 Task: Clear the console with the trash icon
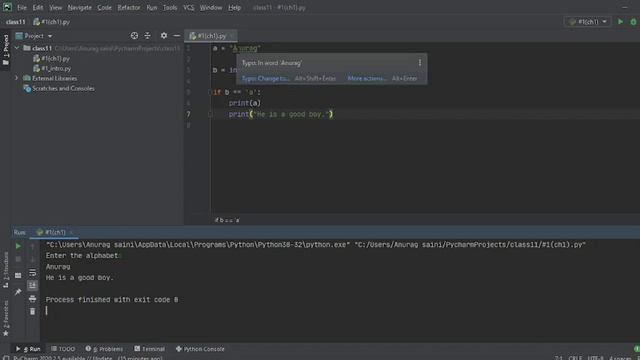pyautogui.click(x=32, y=311)
